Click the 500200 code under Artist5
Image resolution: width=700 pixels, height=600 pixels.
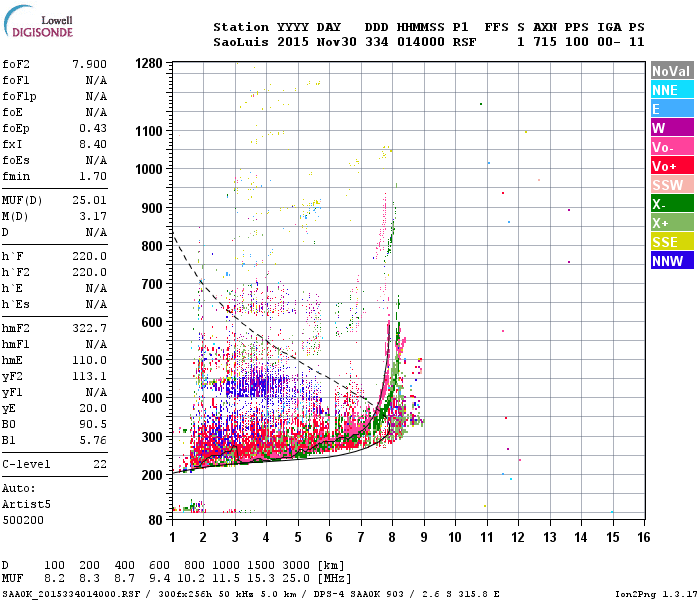coord(23,520)
